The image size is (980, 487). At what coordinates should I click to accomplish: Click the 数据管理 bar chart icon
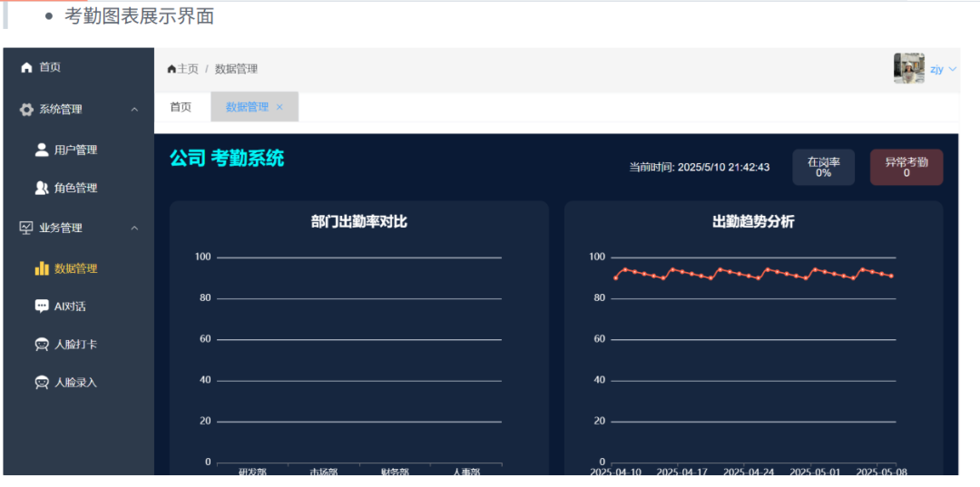point(42,268)
